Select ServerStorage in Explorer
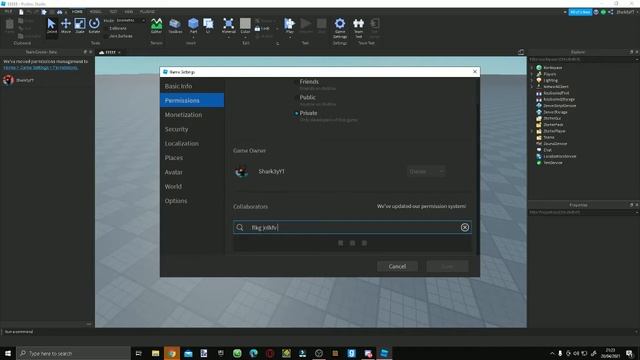This screenshot has width=640, height=360. [555, 112]
